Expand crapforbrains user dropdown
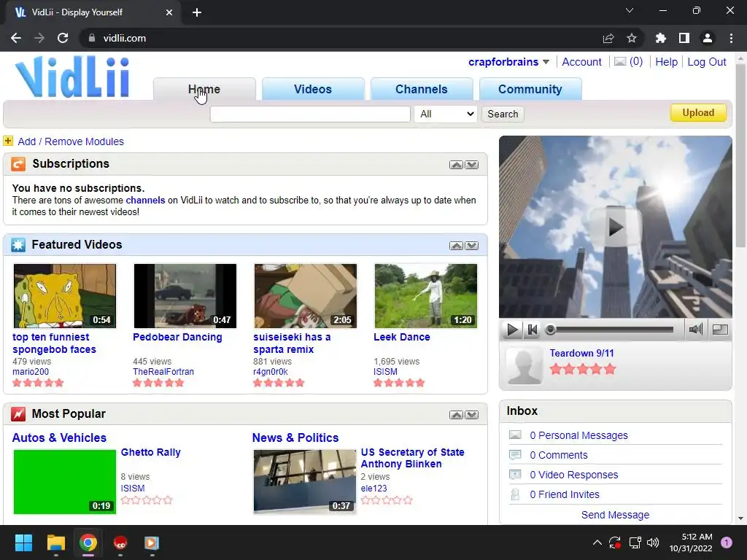 tap(546, 62)
